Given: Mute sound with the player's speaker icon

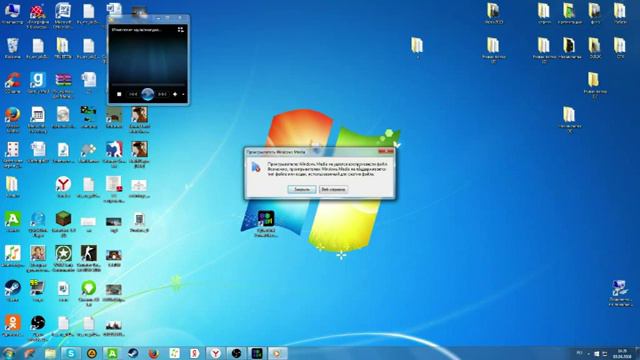Looking at the screenshot, I should (x=175, y=94).
